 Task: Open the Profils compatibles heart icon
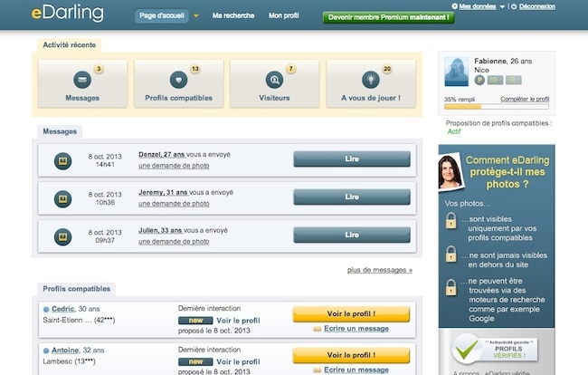[x=178, y=80]
